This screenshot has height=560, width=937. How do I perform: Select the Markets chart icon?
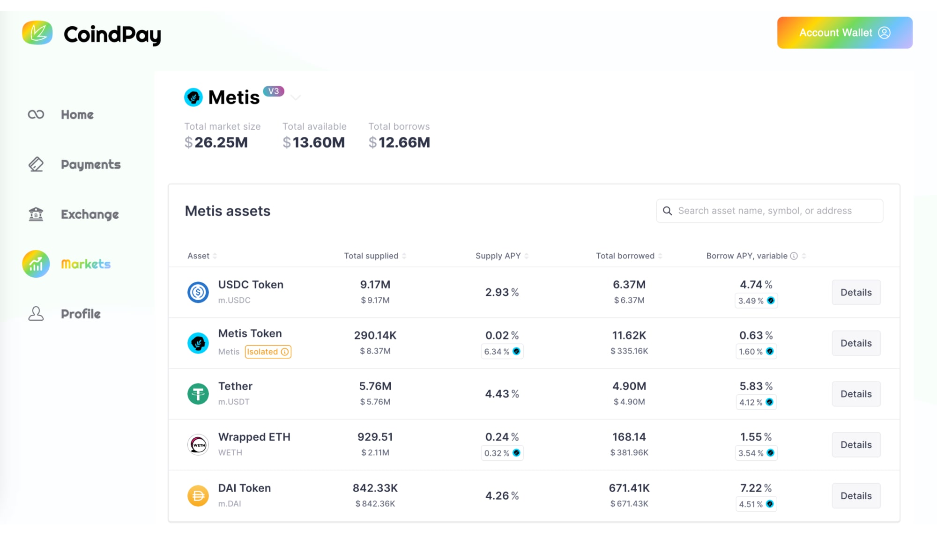(x=36, y=264)
